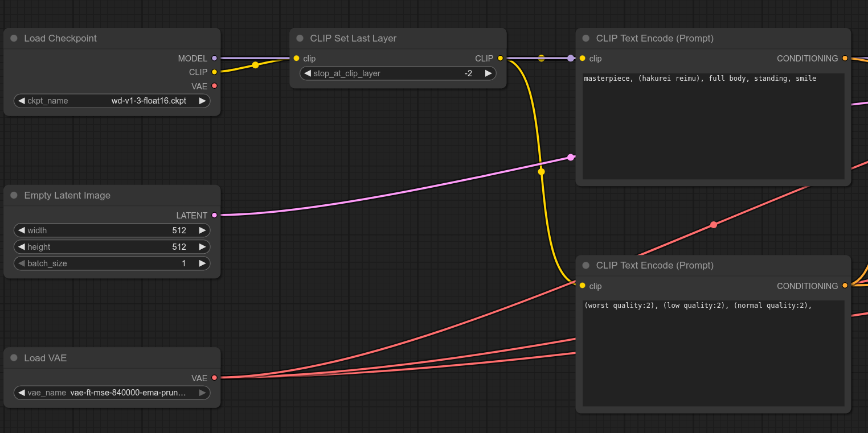Decrease stop_at_clip_layer with its left arrow

[308, 73]
